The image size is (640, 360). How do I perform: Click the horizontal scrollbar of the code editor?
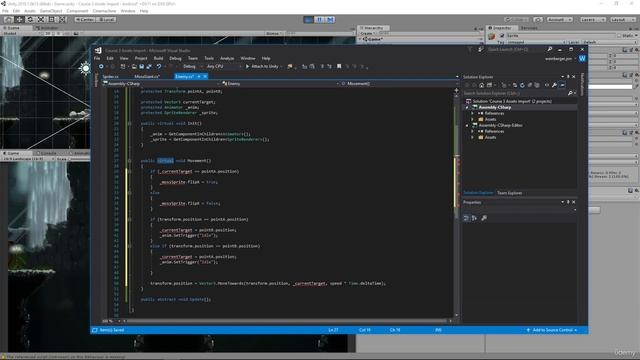288,321
